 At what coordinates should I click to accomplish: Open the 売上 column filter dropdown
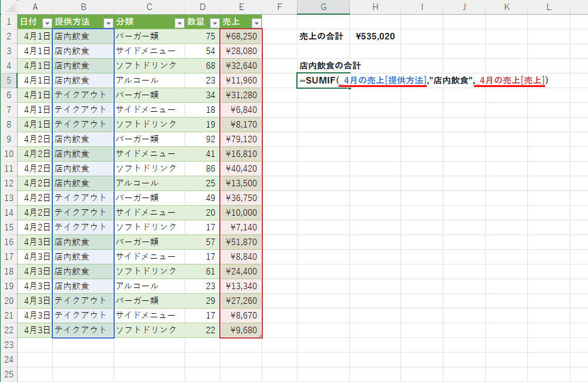click(256, 22)
